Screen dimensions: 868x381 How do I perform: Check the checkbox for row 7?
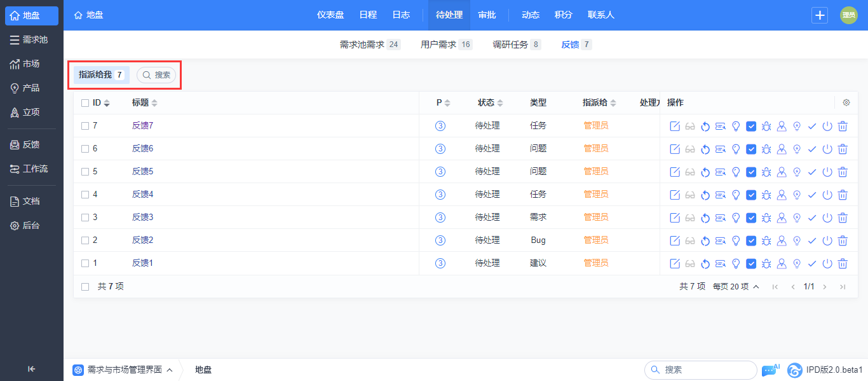point(85,126)
